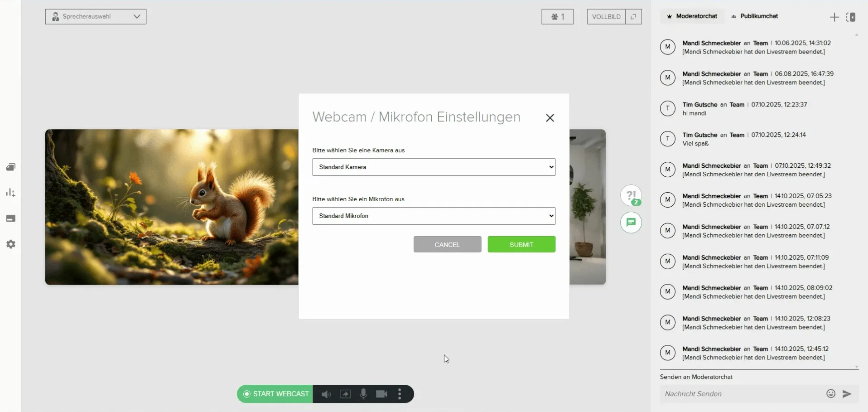
Task: Toggle the microphone in webcast bar
Action: [363, 394]
